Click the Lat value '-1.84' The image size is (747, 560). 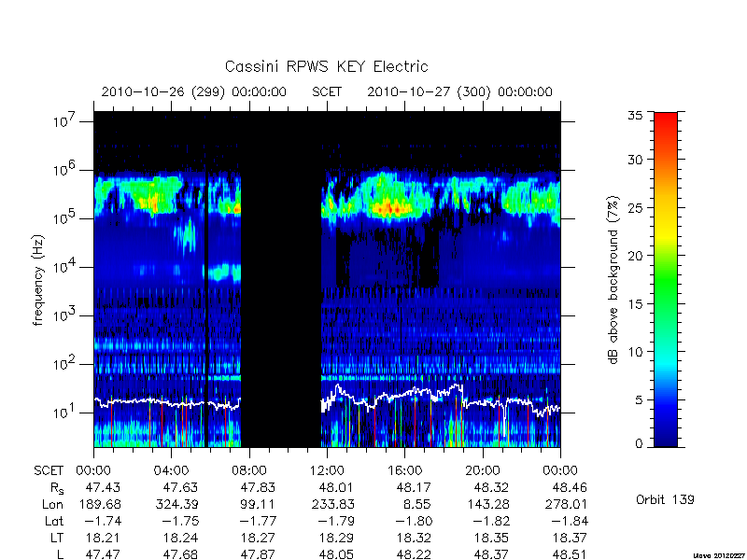(570, 521)
